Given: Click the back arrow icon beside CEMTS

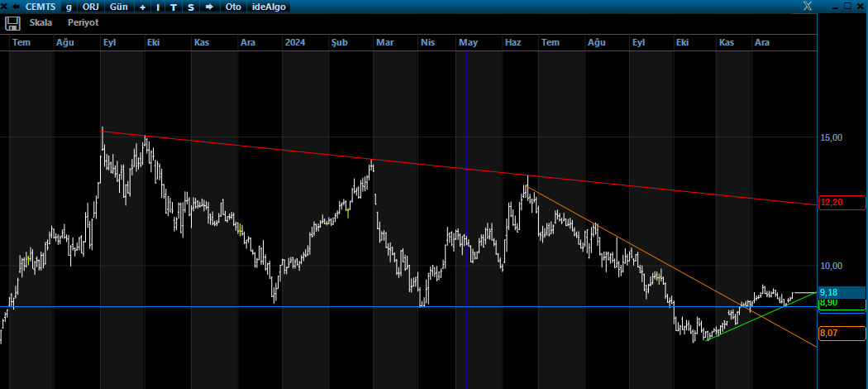Looking at the screenshot, I should tap(16, 7).
